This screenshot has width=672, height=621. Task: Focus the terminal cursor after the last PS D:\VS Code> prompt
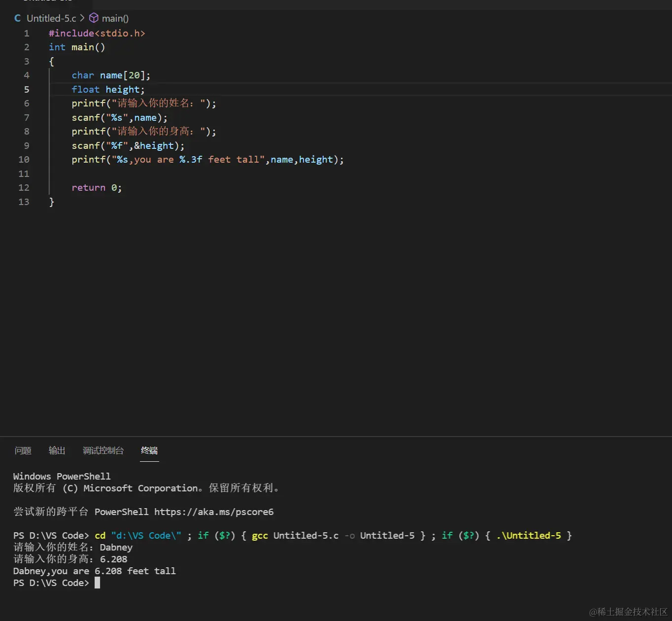tap(97, 583)
